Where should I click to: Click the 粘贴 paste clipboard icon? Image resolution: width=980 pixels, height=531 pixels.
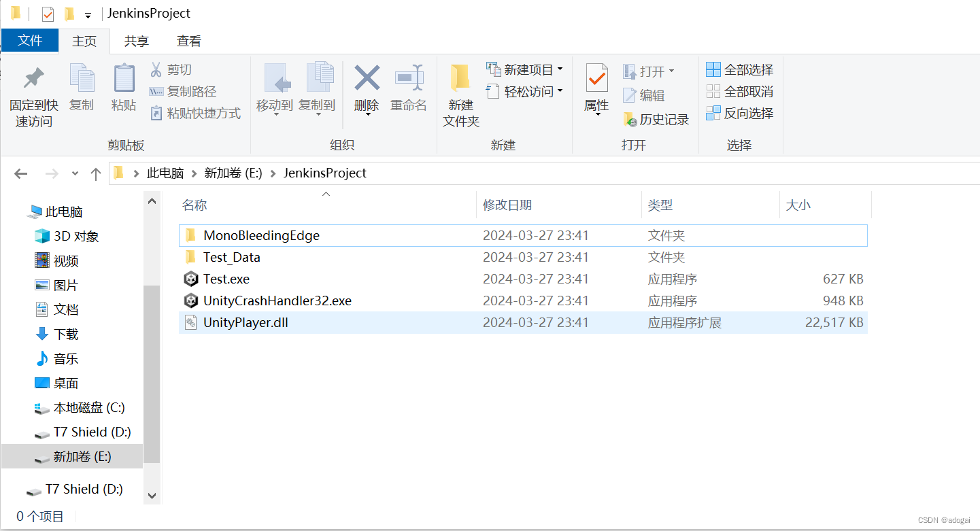[124, 78]
